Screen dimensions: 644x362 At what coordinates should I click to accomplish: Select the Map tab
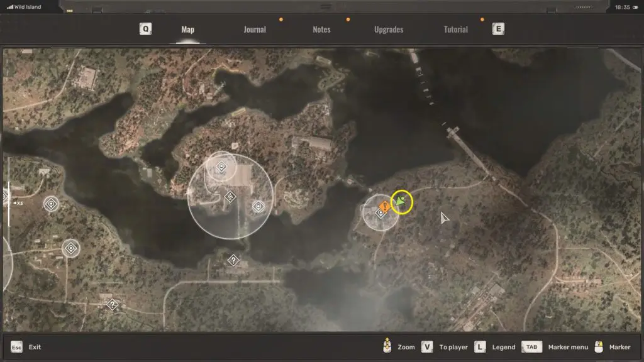[187, 30]
